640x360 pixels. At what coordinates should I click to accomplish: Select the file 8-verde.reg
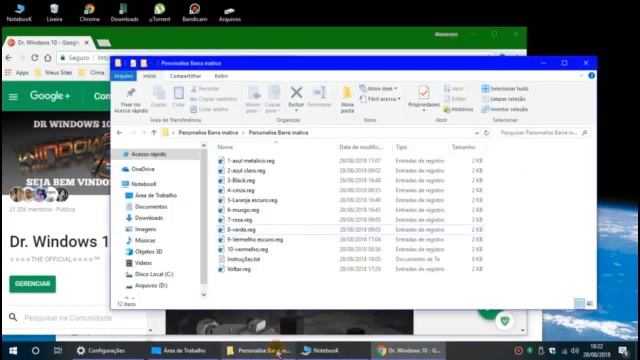coord(241,230)
